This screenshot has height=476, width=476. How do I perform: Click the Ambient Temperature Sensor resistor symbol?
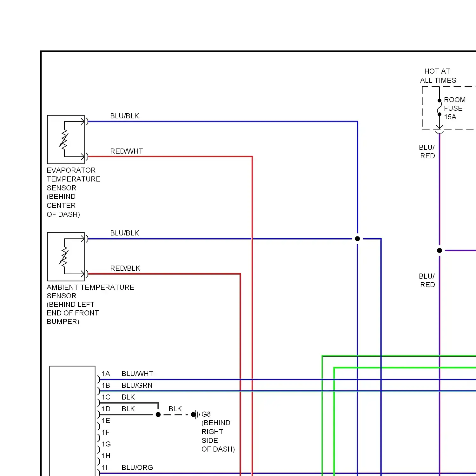coord(64,256)
